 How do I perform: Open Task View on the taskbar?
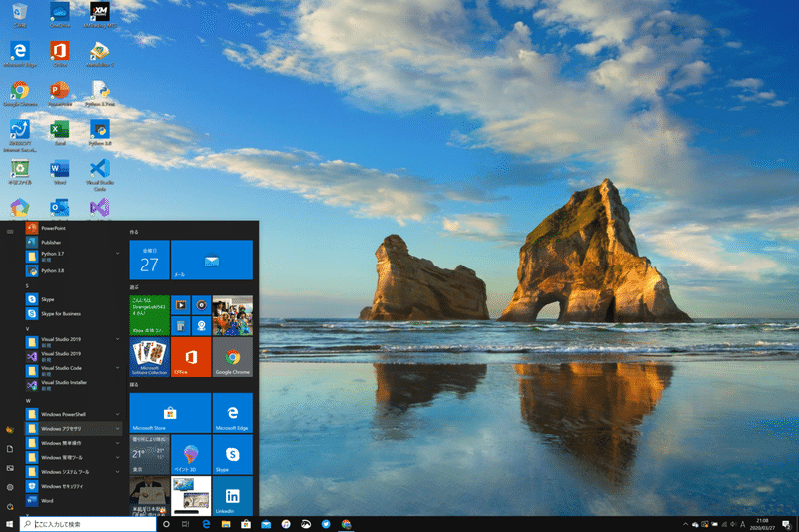(x=185, y=524)
